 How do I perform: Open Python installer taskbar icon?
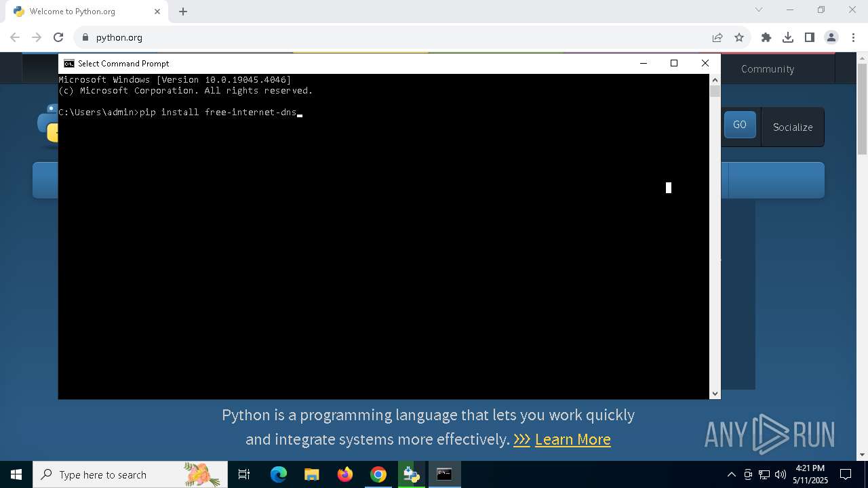[412, 474]
